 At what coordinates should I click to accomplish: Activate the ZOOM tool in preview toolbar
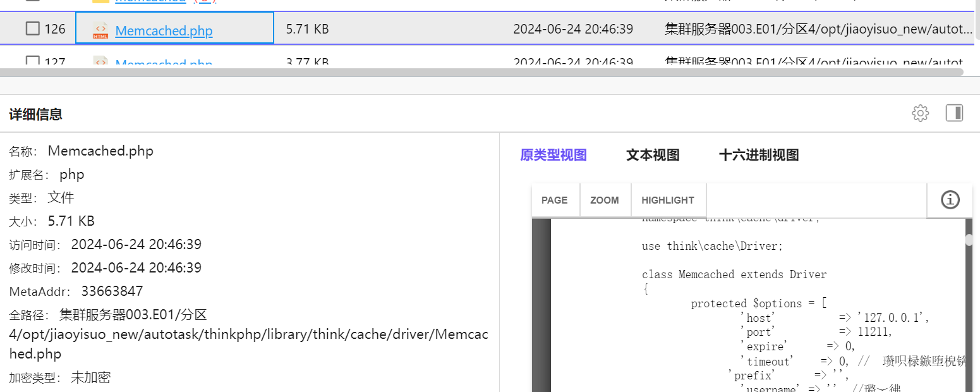click(x=604, y=200)
